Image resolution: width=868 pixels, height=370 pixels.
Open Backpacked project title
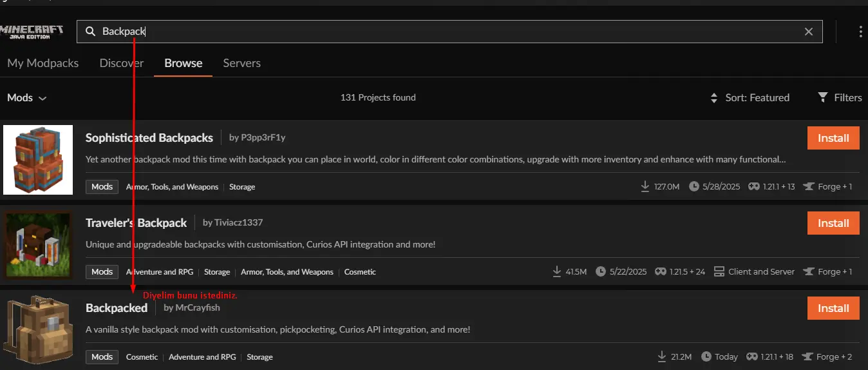117,307
